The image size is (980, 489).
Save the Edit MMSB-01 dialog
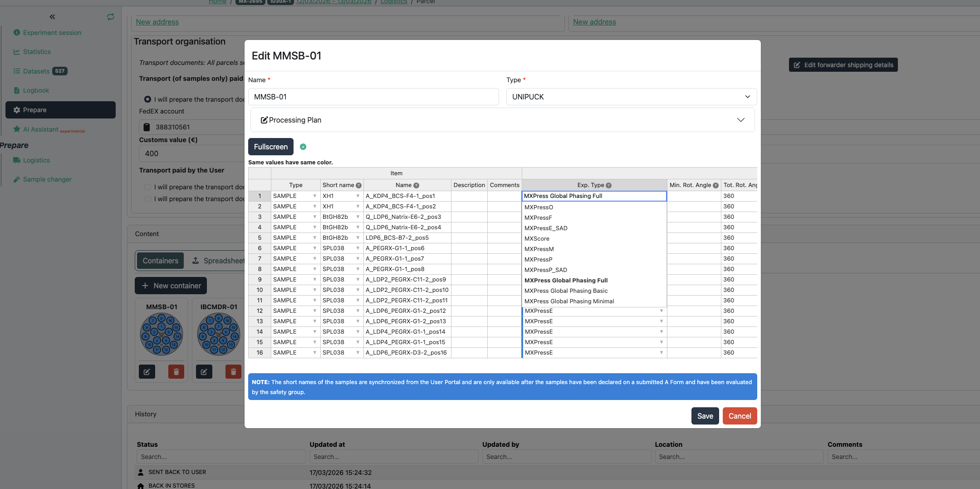pos(705,415)
